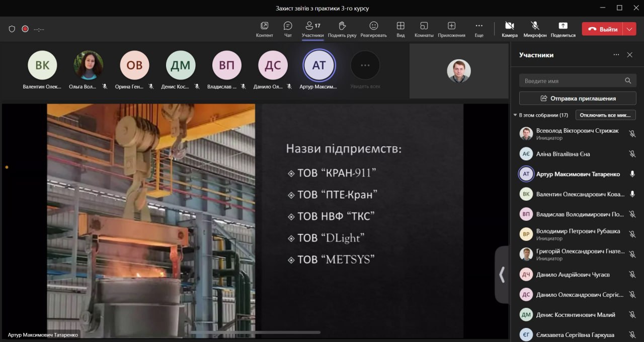Click the Raise hand (Поднять руку) icon
This screenshot has height=342, width=644.
point(342,29)
